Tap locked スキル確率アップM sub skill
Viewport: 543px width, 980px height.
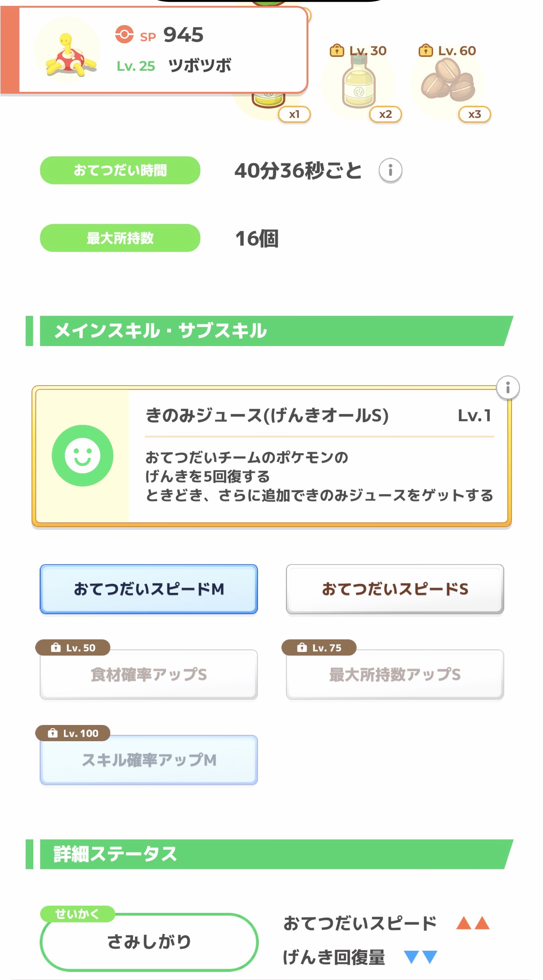(x=149, y=760)
